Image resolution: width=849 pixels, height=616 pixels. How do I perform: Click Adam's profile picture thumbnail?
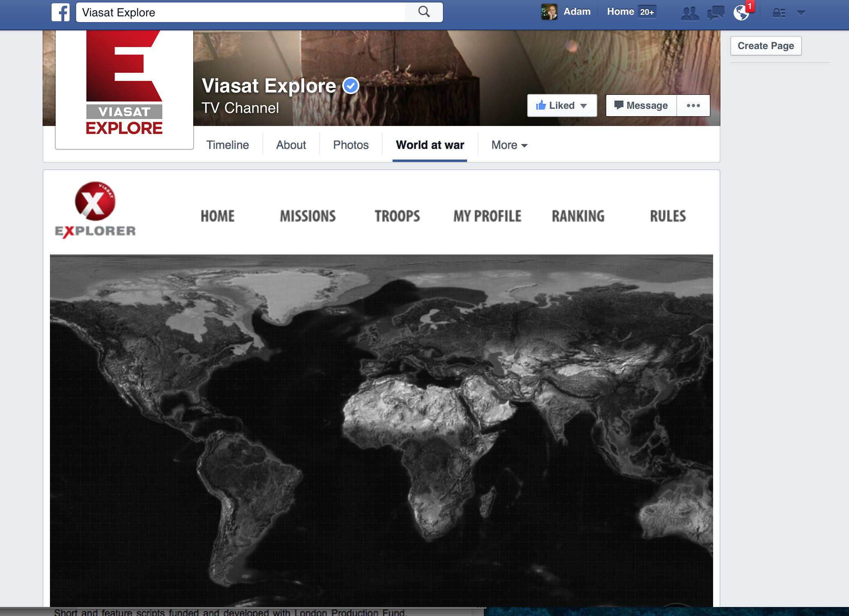click(x=549, y=12)
